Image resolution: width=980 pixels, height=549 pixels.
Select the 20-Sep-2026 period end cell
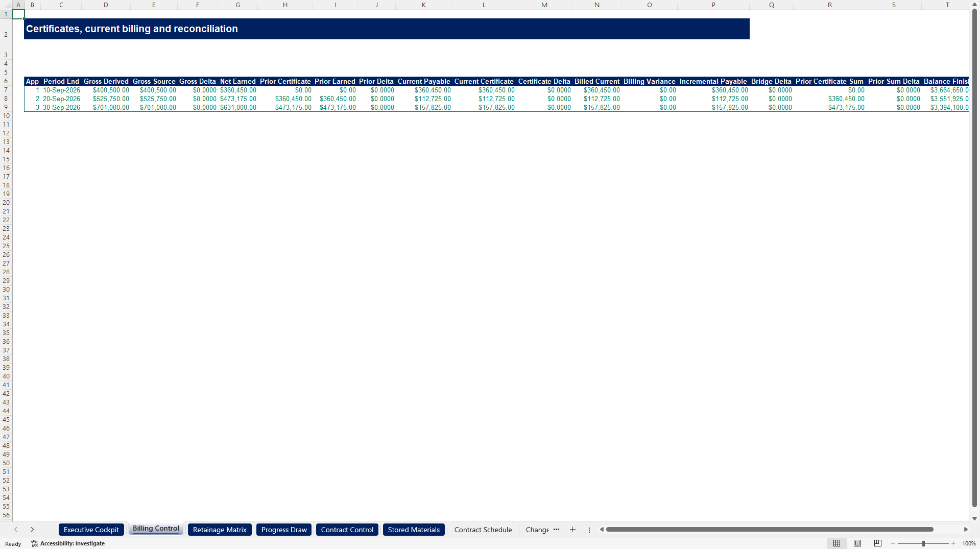click(x=61, y=99)
